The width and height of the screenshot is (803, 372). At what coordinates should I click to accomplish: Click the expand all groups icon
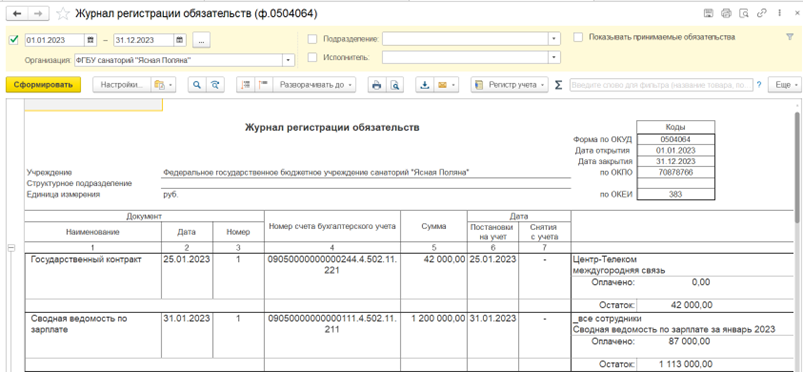263,86
